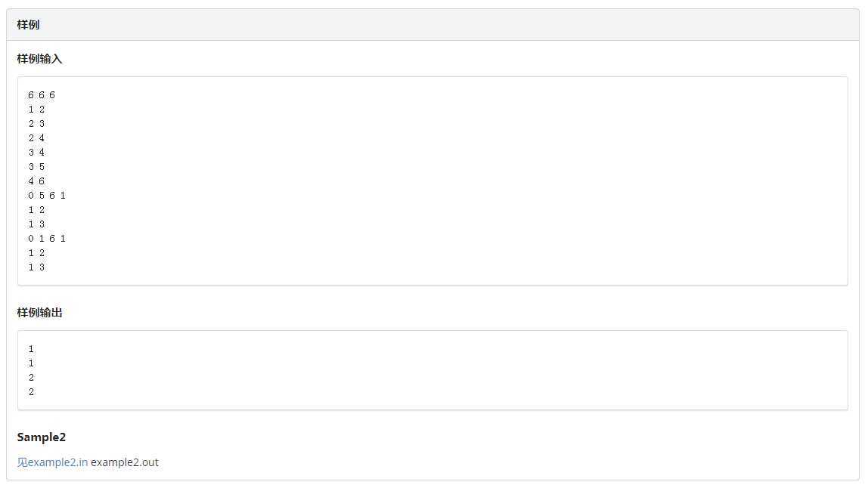The image size is (868, 488).
Task: Click the first output line 1
Action: coord(31,349)
